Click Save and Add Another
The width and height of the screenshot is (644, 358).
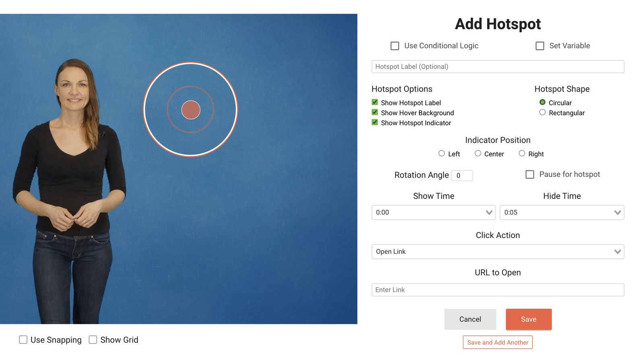pos(497,342)
